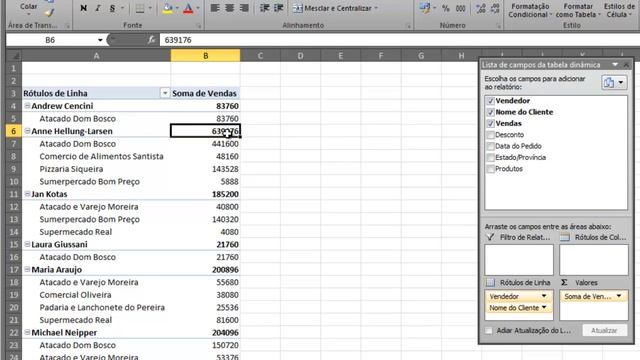Align text to the right
This screenshot has height=360, width=640.
coord(244,8)
